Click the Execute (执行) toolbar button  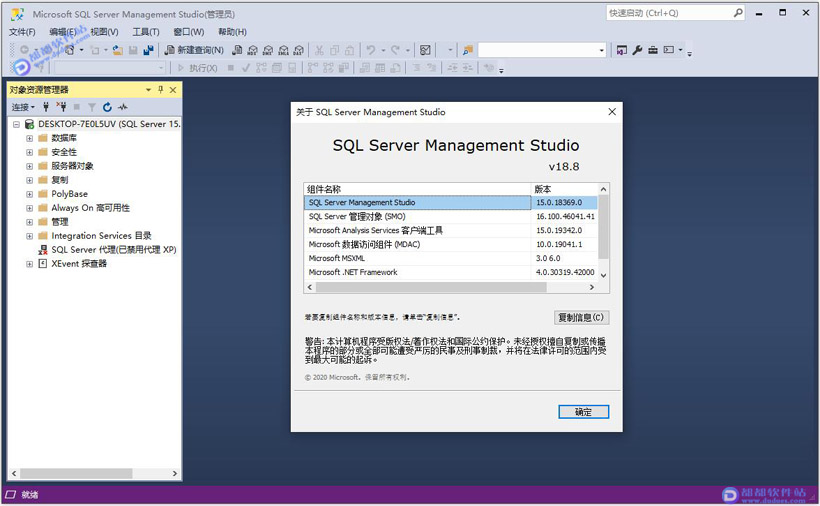click(x=198, y=68)
